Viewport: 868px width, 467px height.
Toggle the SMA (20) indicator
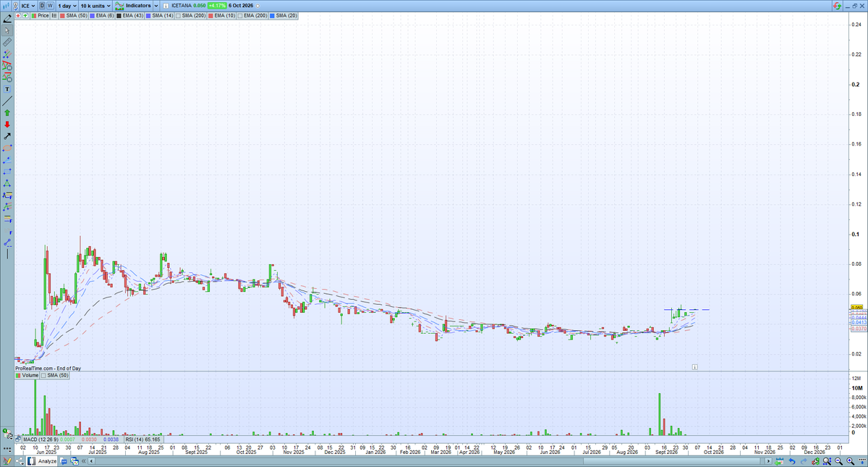(283, 15)
